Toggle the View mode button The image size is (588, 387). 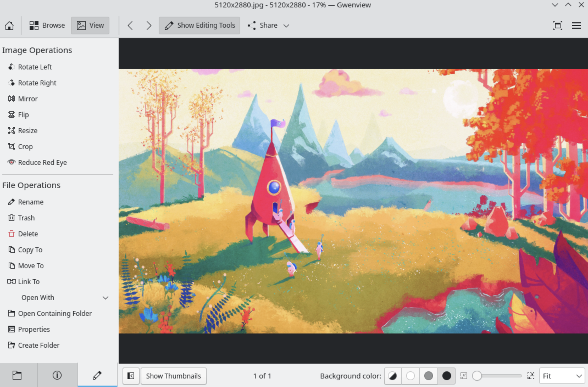90,26
